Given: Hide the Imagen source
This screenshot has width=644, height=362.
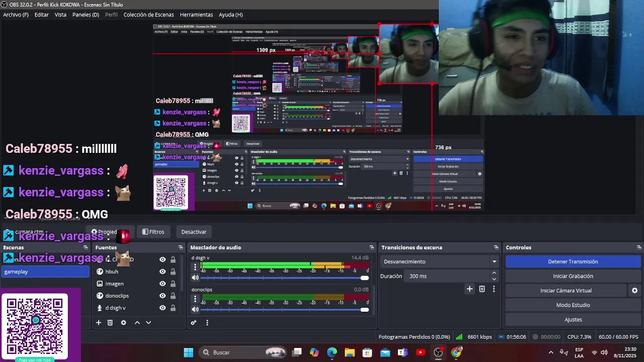Looking at the screenshot, I should coord(163,284).
